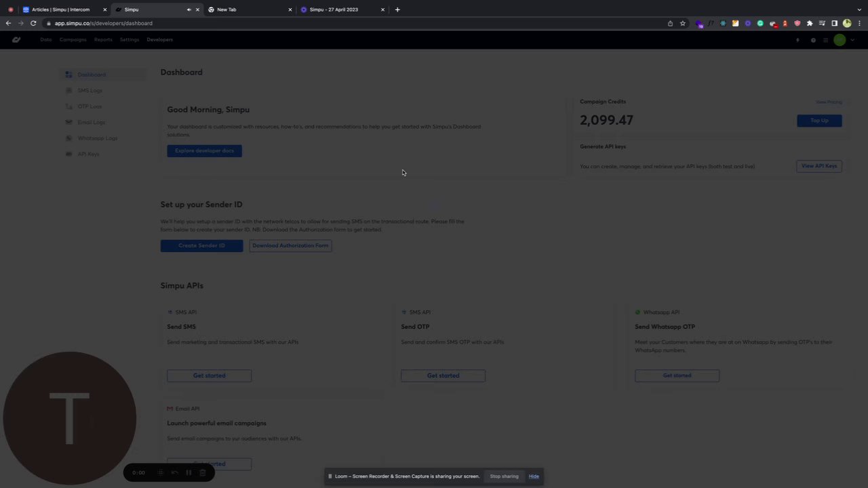Click the browser forward arrow
The height and width of the screenshot is (488, 868).
[20, 23]
